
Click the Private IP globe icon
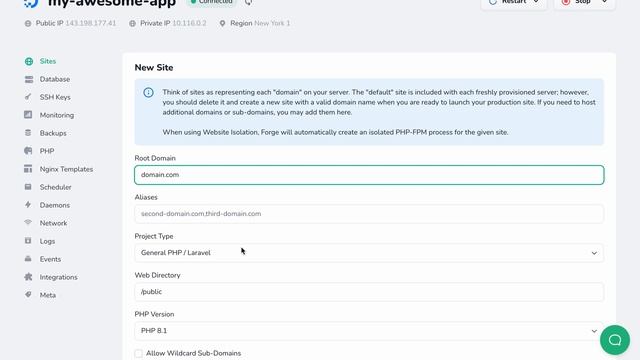[132, 23]
